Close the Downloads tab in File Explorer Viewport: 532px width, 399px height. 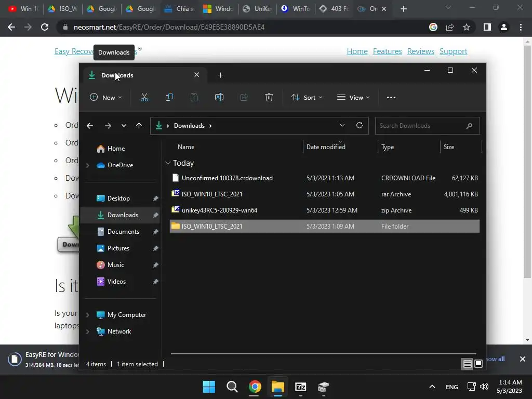tap(196, 75)
